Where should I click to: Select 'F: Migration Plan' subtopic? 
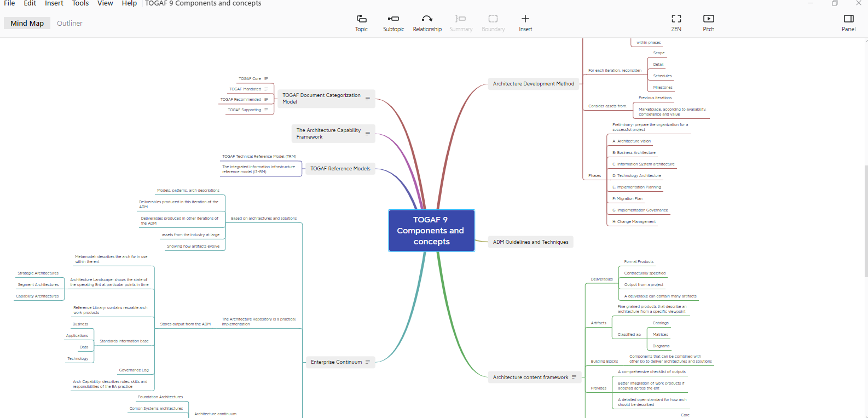pos(627,199)
